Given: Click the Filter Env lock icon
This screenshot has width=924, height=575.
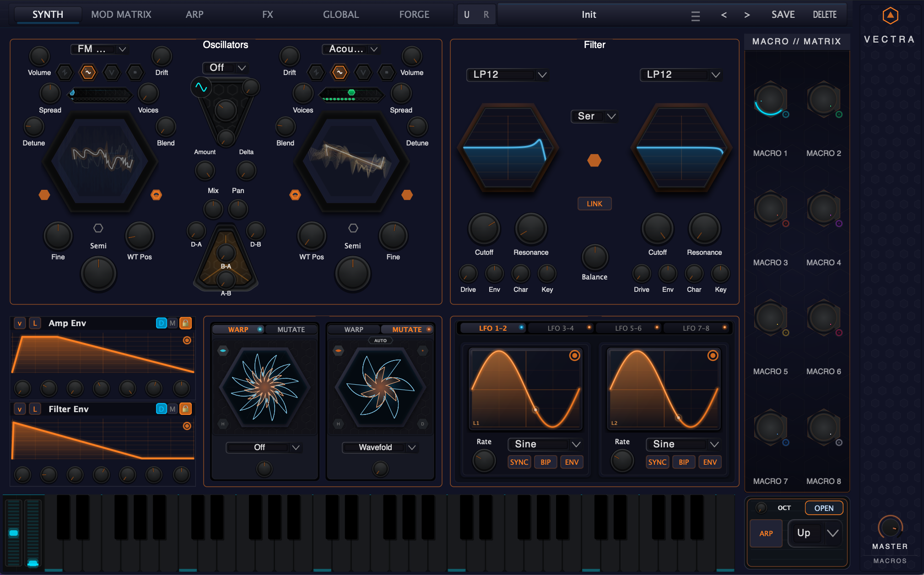Looking at the screenshot, I should pyautogui.click(x=185, y=408).
